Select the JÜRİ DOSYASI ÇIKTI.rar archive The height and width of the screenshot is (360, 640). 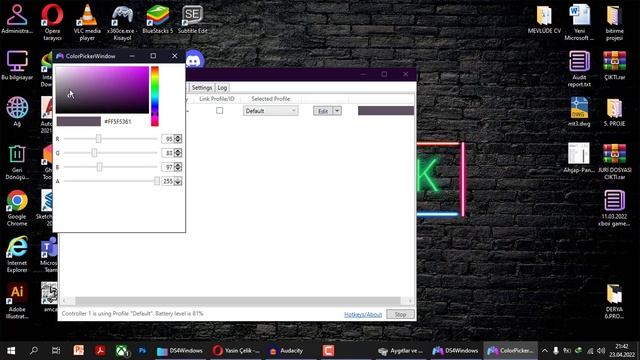coord(614,162)
